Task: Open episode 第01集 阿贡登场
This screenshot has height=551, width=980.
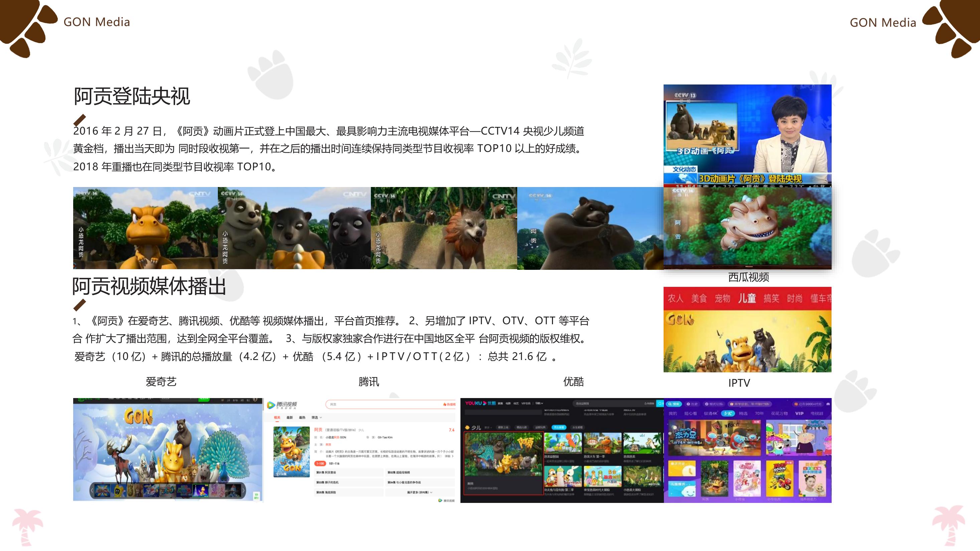Action: pos(349,473)
